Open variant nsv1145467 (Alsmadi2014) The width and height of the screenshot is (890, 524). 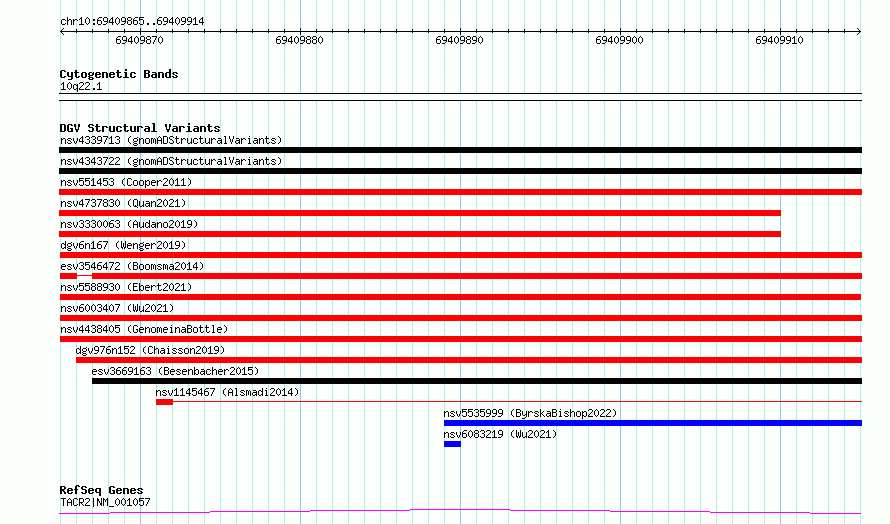click(x=227, y=392)
